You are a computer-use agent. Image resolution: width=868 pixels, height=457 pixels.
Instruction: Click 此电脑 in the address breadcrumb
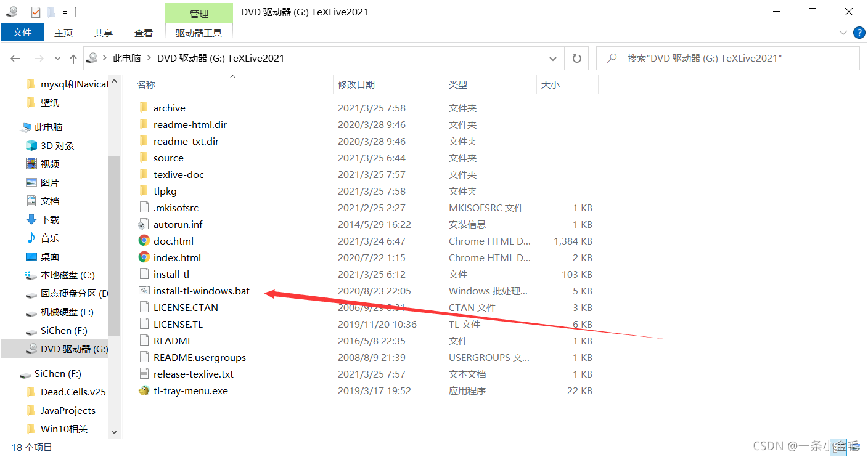(x=127, y=59)
